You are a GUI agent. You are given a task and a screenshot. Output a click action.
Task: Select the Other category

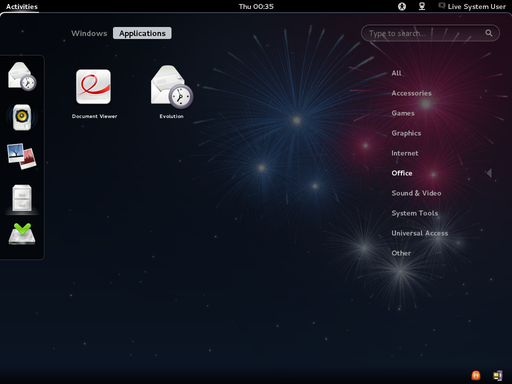coord(401,253)
